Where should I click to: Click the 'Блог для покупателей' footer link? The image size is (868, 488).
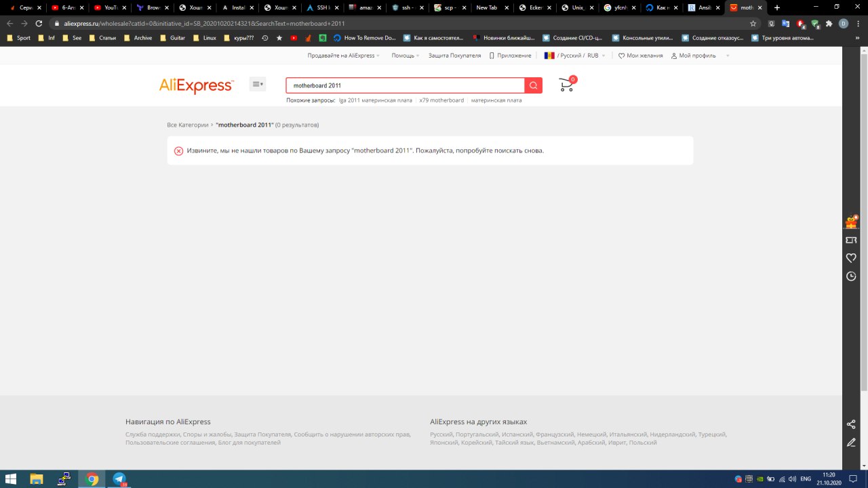(249, 443)
